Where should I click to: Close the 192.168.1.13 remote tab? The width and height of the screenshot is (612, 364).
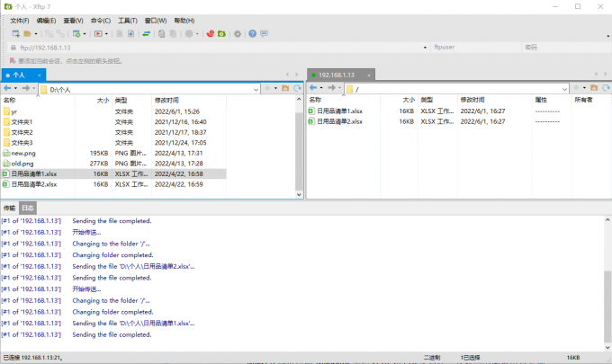(369, 75)
